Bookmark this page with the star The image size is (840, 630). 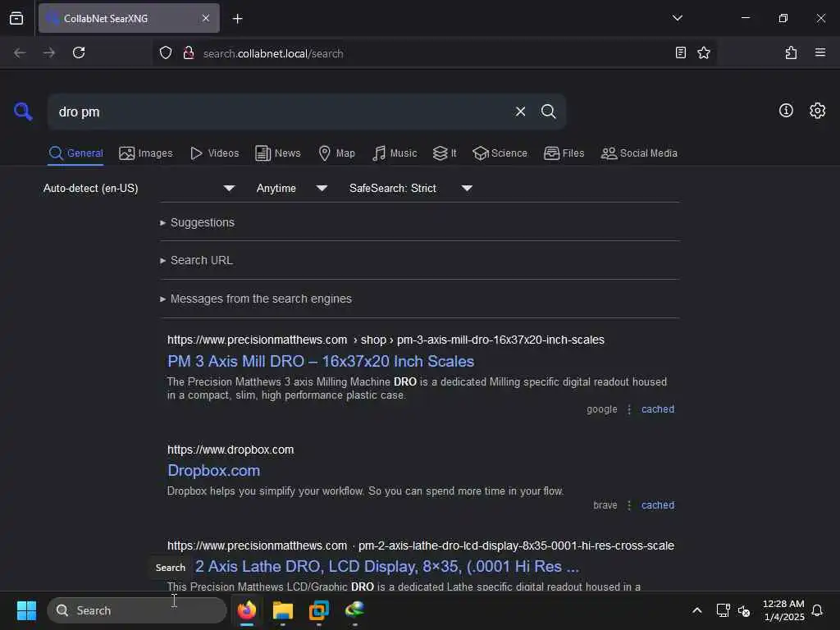click(704, 52)
